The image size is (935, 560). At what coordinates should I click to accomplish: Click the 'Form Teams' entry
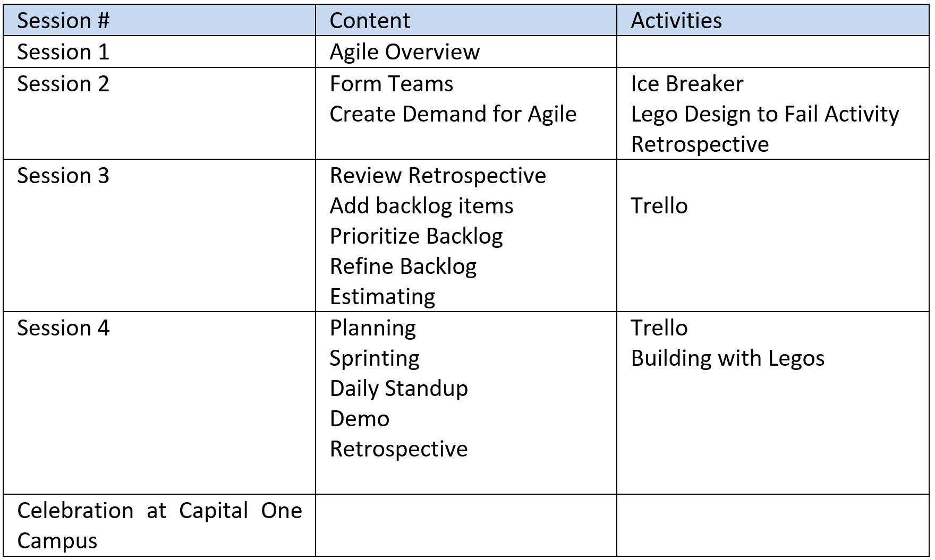(x=392, y=84)
